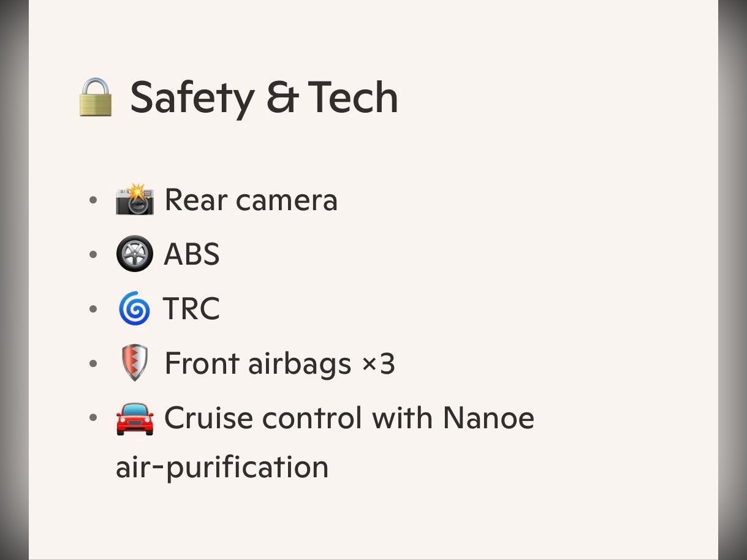The height and width of the screenshot is (560, 747).
Task: Click the padlock emoji beside the heading
Action: coord(96,98)
